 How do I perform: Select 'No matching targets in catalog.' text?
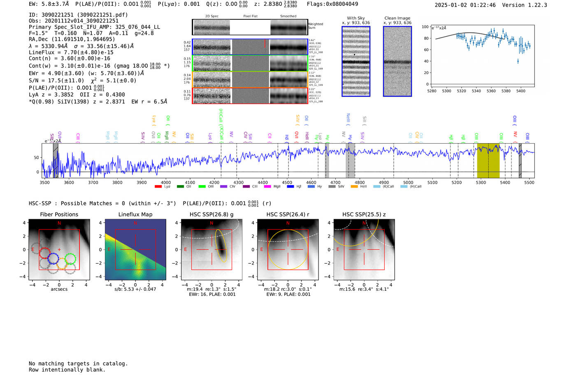coord(78,364)
